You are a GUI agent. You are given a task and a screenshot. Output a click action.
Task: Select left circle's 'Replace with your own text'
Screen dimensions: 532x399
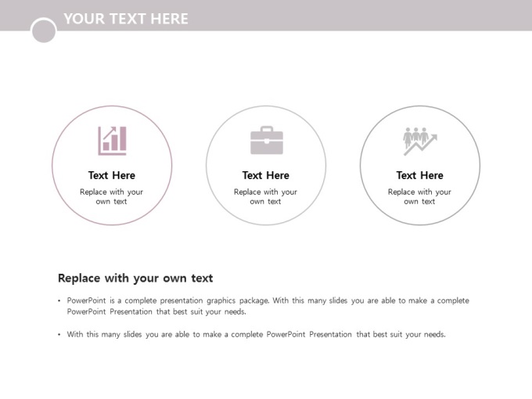111,196
